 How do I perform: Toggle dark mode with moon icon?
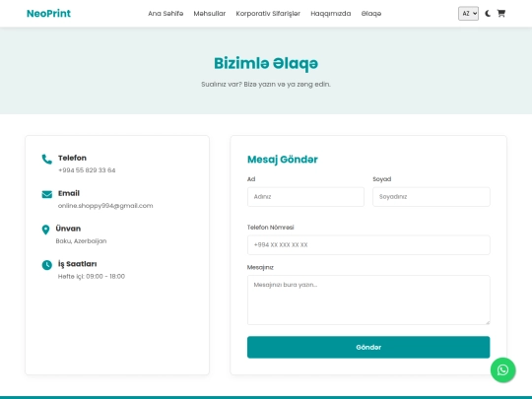point(488,14)
